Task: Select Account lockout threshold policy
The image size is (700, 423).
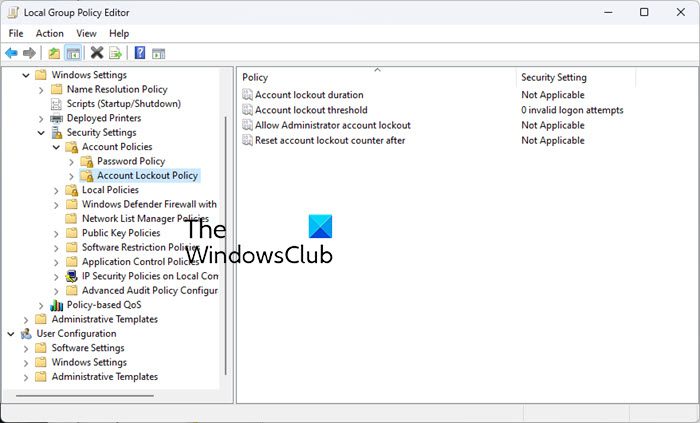Action: point(311,110)
